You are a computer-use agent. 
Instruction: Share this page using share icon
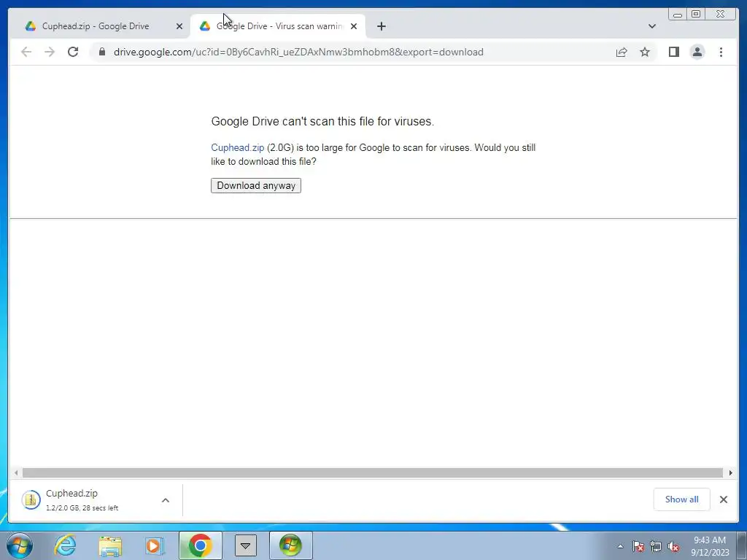[x=622, y=52]
